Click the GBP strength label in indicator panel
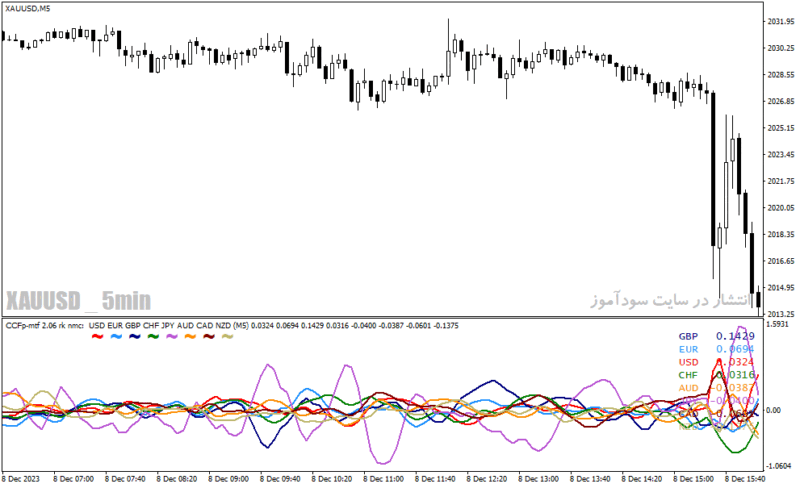The height and width of the screenshot is (488, 800). (x=688, y=336)
